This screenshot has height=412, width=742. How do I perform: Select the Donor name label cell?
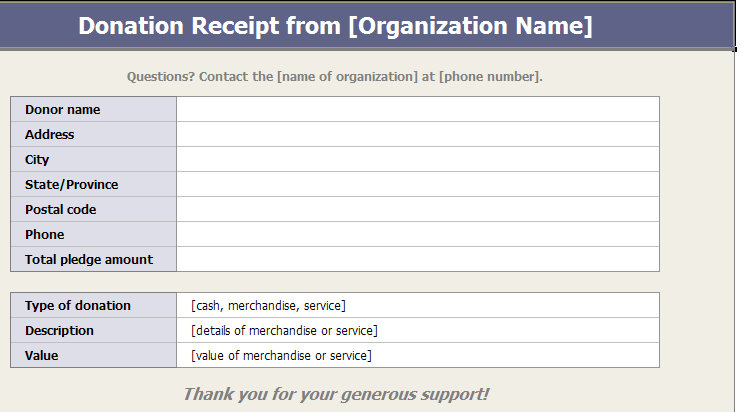pos(94,109)
